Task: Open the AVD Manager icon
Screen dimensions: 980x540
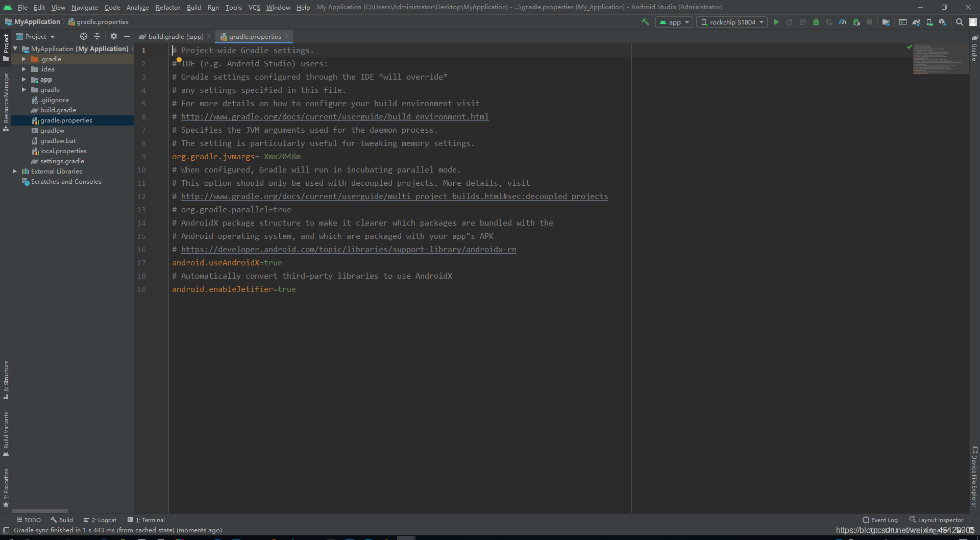Action: [x=929, y=22]
